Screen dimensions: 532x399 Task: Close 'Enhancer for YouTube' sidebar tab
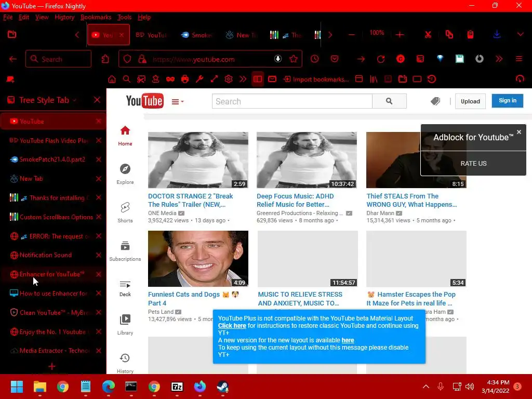click(98, 274)
